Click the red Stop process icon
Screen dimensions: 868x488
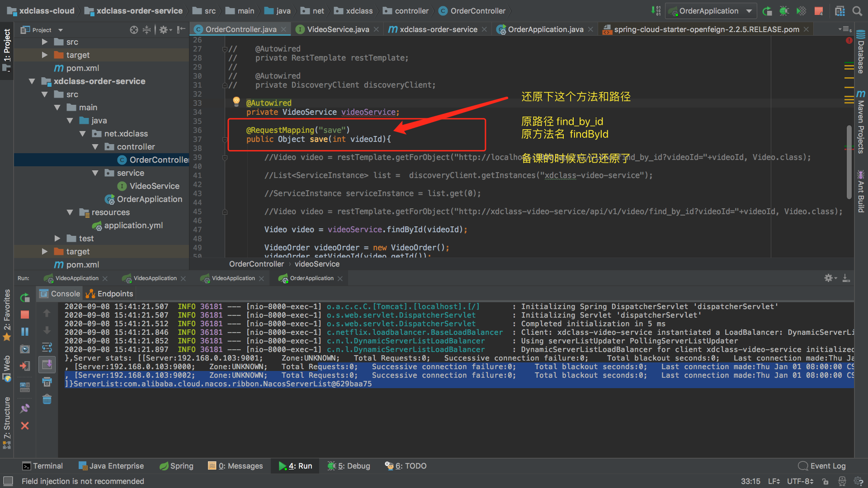25,314
